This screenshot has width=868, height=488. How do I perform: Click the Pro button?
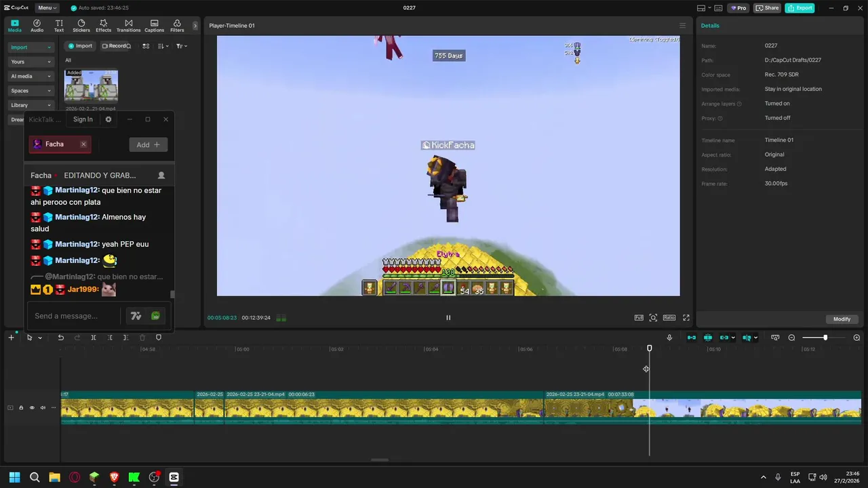(x=738, y=8)
